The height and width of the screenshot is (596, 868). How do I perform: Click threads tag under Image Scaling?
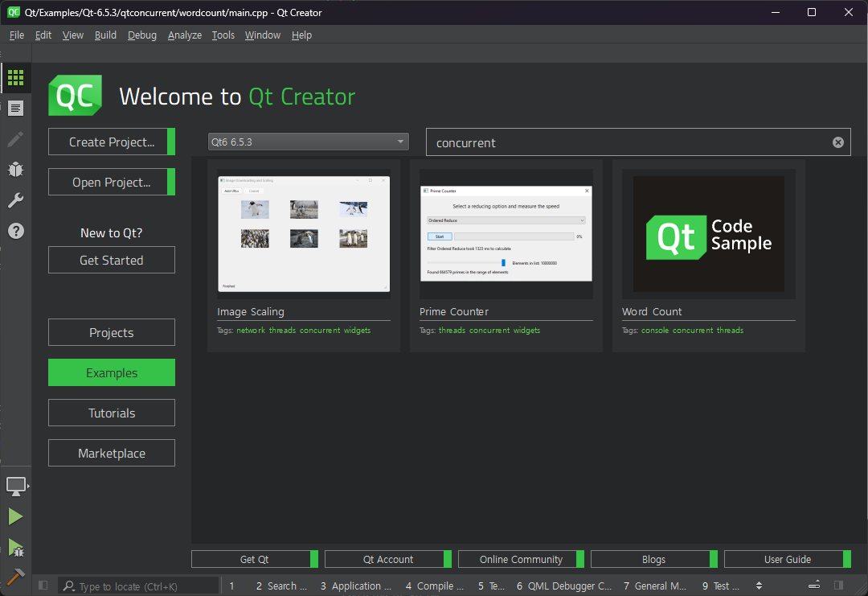point(282,330)
